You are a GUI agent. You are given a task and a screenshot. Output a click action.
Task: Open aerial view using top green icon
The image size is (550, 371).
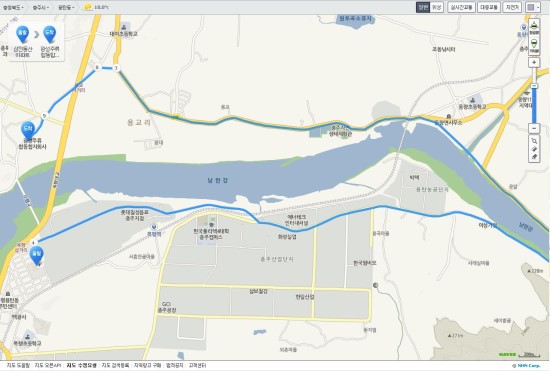click(x=534, y=27)
